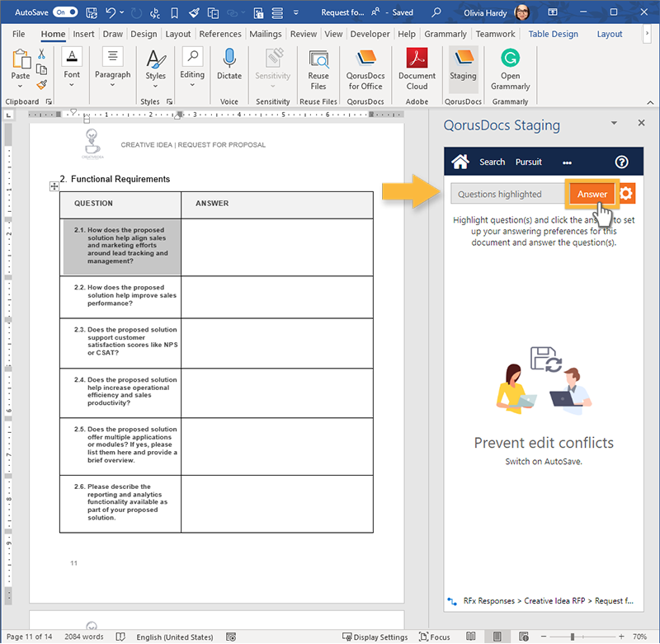Open the File menu
The image size is (660, 644).
(x=18, y=34)
